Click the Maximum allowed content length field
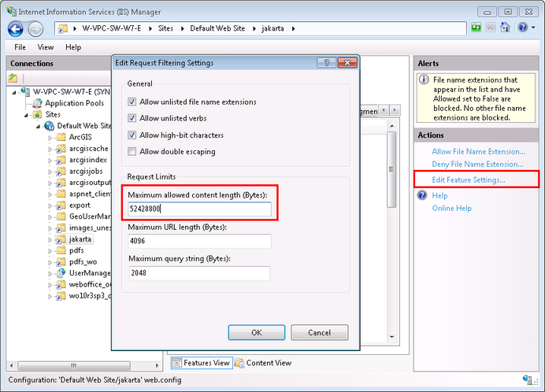Viewport: 545px width, 392px height. [199, 209]
